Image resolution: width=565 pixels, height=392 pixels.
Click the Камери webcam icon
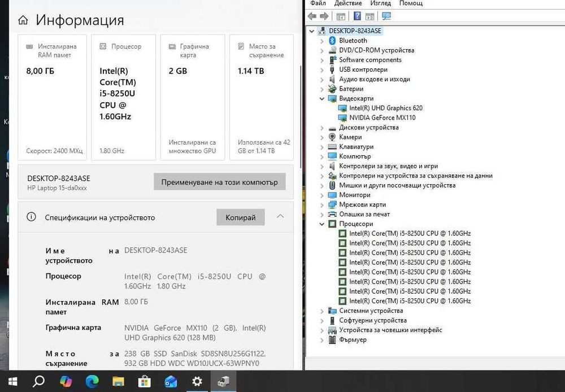pos(332,137)
